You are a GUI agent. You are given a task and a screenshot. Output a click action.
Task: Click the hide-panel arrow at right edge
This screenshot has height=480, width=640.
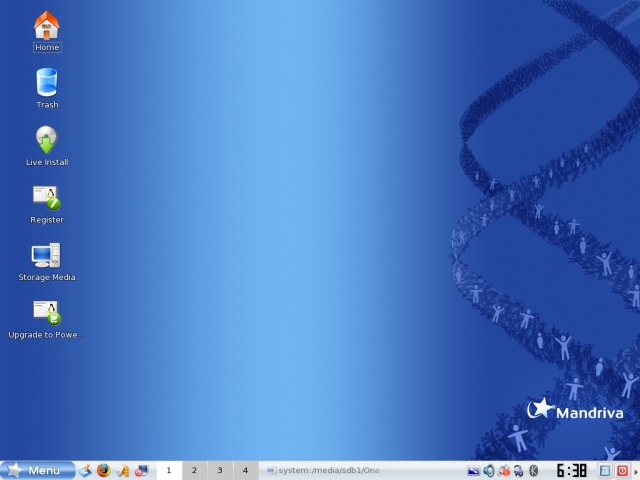point(636,470)
